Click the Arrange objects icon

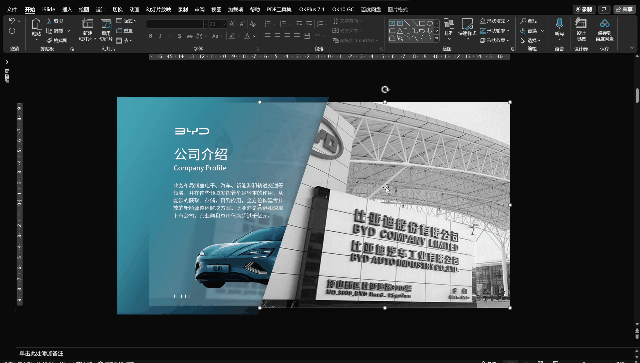point(449,24)
